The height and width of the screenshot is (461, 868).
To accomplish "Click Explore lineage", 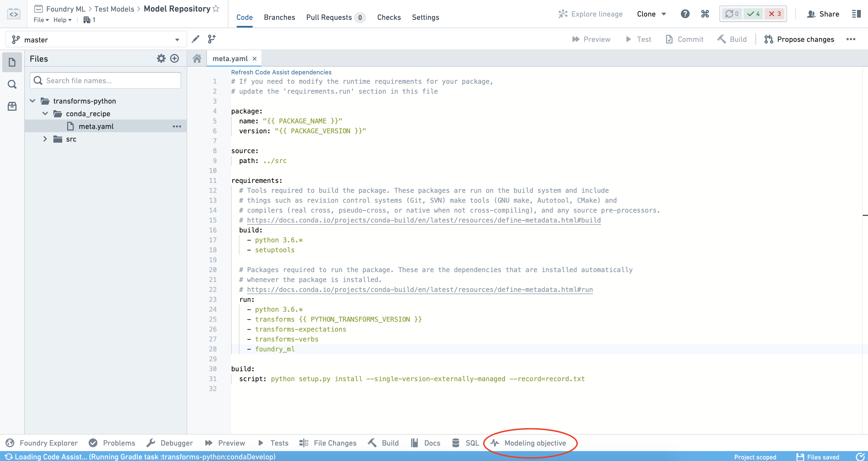I will [x=590, y=14].
